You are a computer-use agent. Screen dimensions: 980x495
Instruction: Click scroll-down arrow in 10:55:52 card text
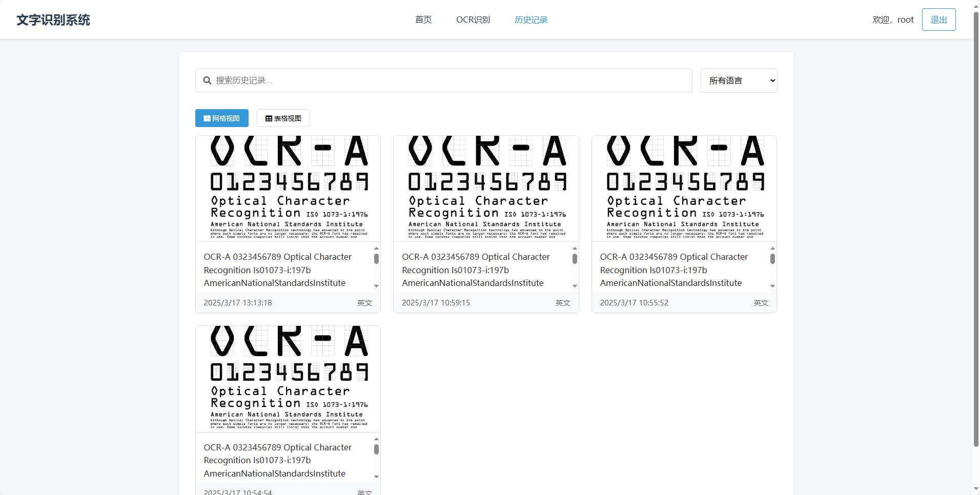point(772,286)
